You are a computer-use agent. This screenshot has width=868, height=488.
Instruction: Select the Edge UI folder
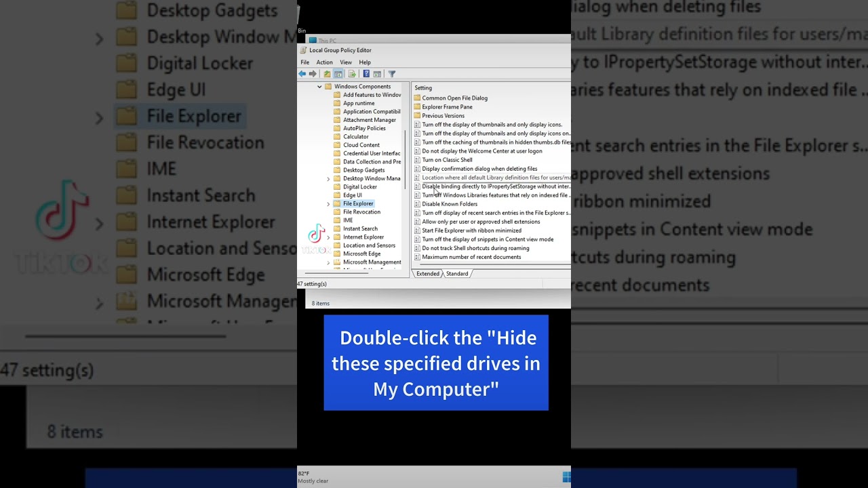[348, 195]
